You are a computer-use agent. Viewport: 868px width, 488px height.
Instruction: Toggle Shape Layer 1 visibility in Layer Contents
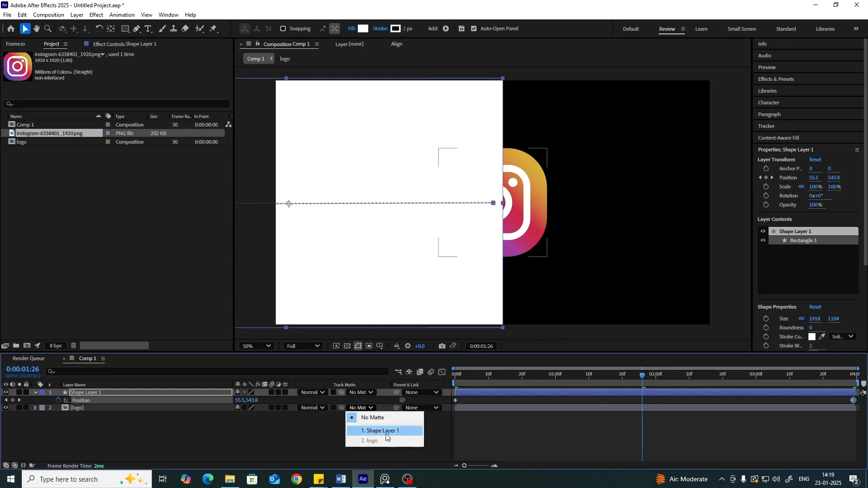763,231
